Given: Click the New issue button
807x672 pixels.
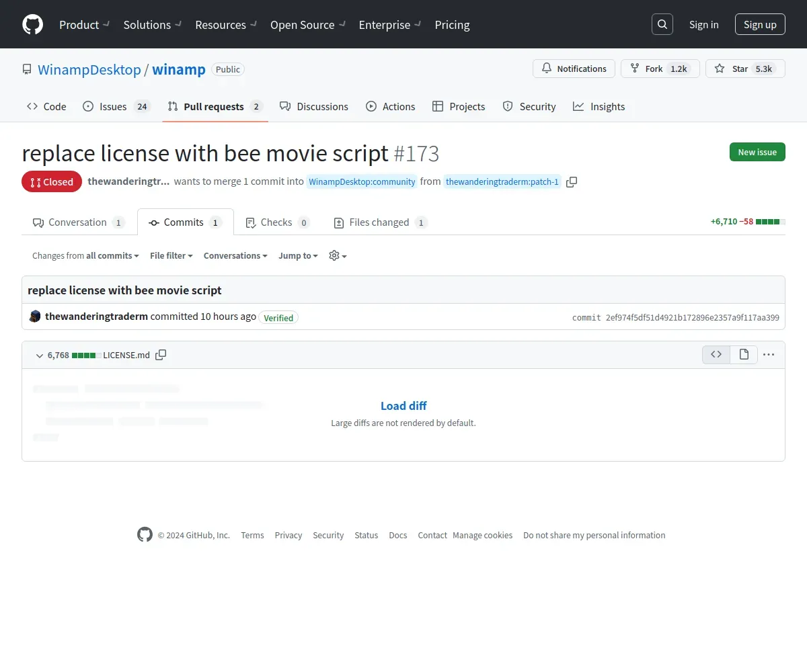Looking at the screenshot, I should point(757,152).
